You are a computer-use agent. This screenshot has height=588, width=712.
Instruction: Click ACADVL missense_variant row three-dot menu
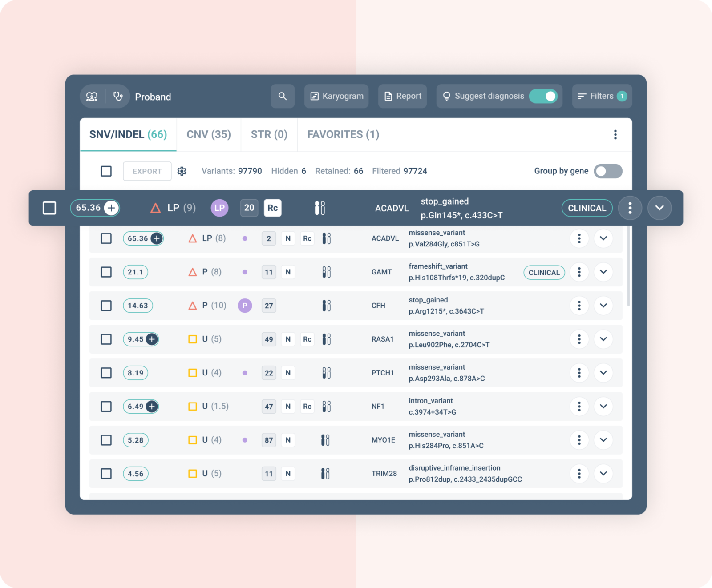tap(579, 238)
